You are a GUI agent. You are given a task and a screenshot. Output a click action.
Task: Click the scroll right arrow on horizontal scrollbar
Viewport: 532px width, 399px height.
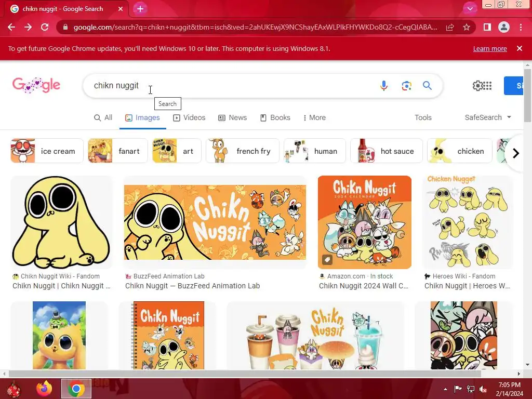(518, 374)
